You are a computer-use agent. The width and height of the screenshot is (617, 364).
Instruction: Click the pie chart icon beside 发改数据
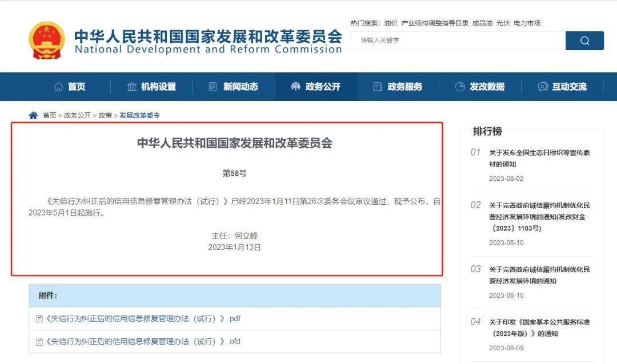pos(460,87)
